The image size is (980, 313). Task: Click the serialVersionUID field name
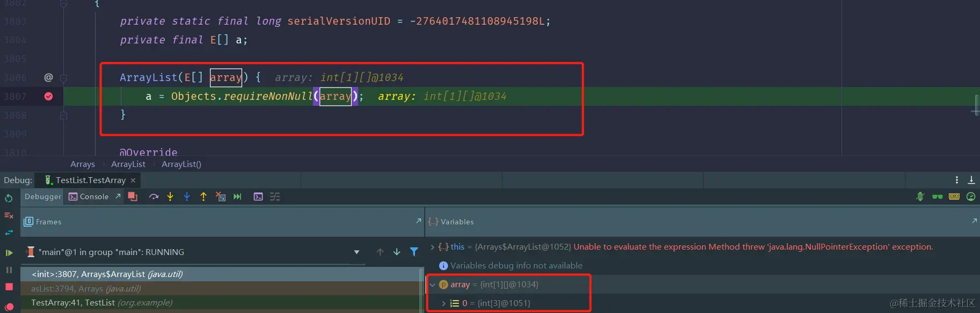point(339,21)
